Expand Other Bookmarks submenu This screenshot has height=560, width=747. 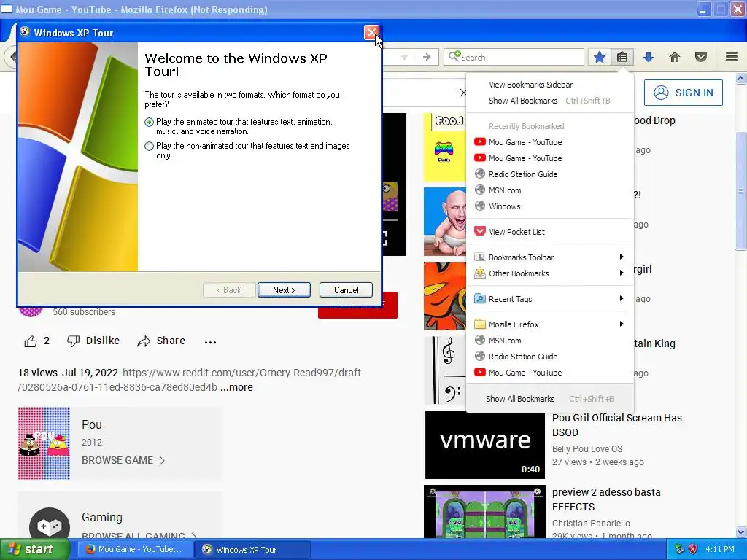tap(549, 273)
